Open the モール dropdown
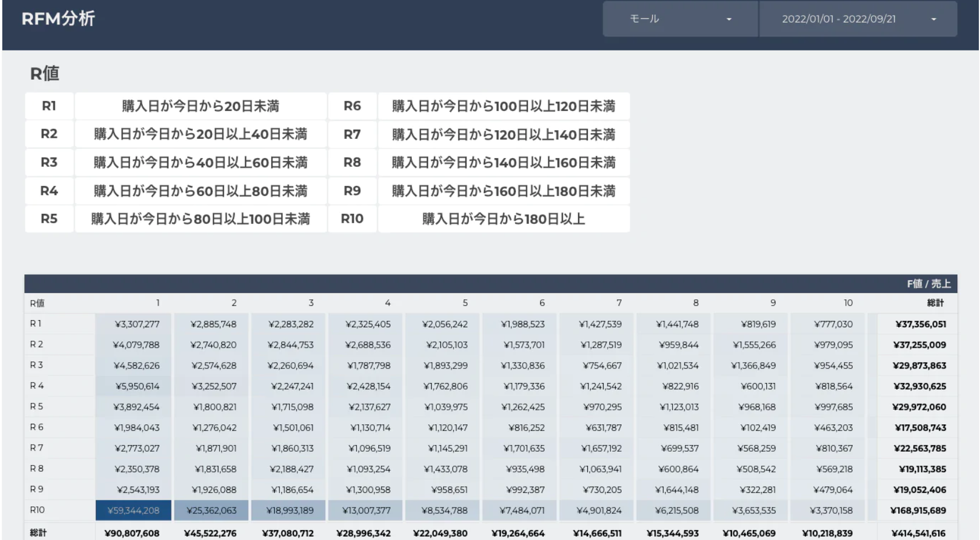The height and width of the screenshot is (540, 980). pyautogui.click(x=680, y=19)
